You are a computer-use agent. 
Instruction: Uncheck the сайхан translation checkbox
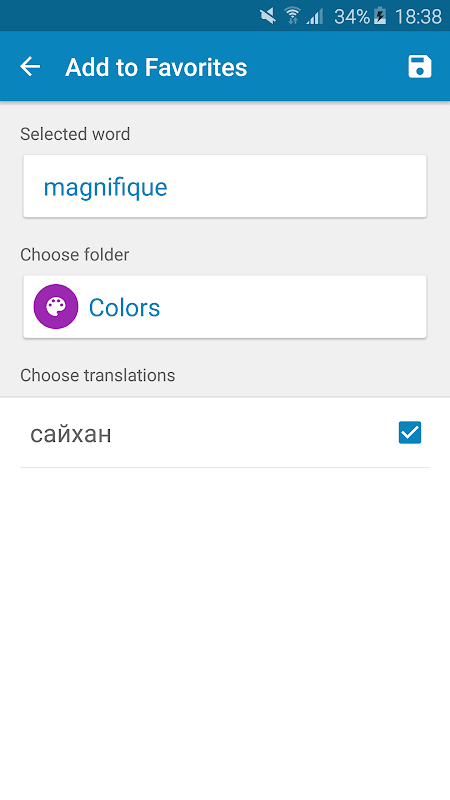pyautogui.click(x=410, y=433)
